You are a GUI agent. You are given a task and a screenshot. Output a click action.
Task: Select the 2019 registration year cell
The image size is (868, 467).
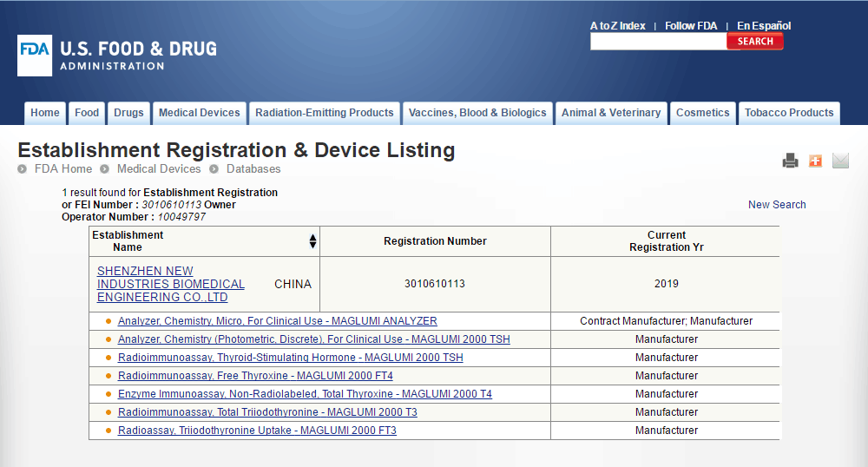(x=667, y=284)
